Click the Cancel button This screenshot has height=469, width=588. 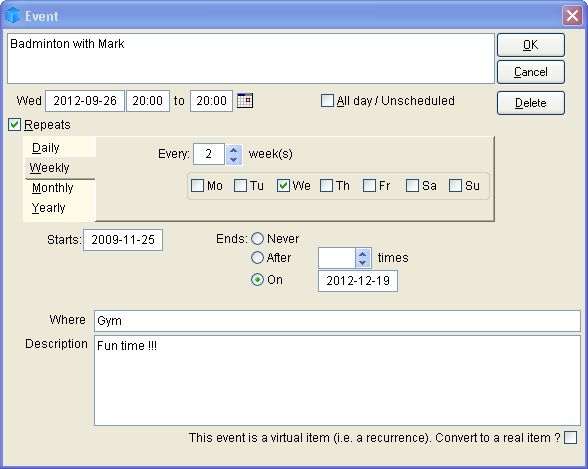point(531,72)
